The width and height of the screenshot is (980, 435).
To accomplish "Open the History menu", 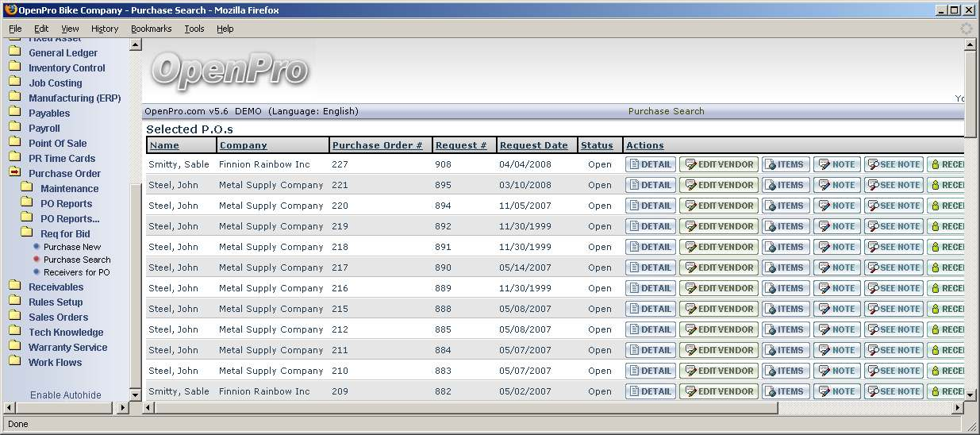I will [105, 29].
